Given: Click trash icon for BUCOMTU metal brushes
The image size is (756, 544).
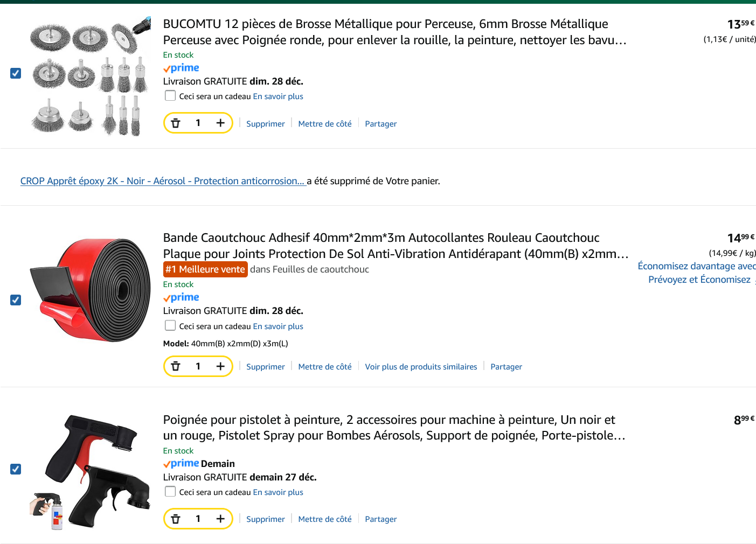Looking at the screenshot, I should point(176,123).
